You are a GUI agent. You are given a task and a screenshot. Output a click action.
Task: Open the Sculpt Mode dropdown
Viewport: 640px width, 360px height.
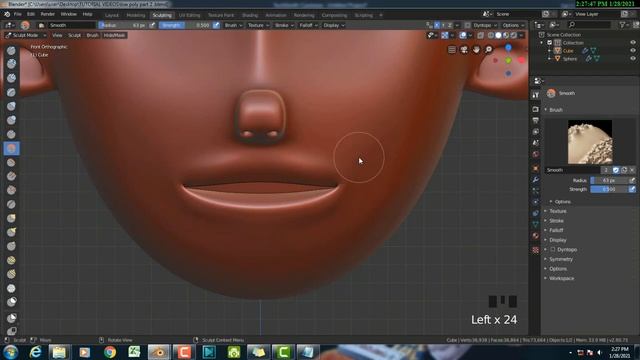tap(26, 36)
